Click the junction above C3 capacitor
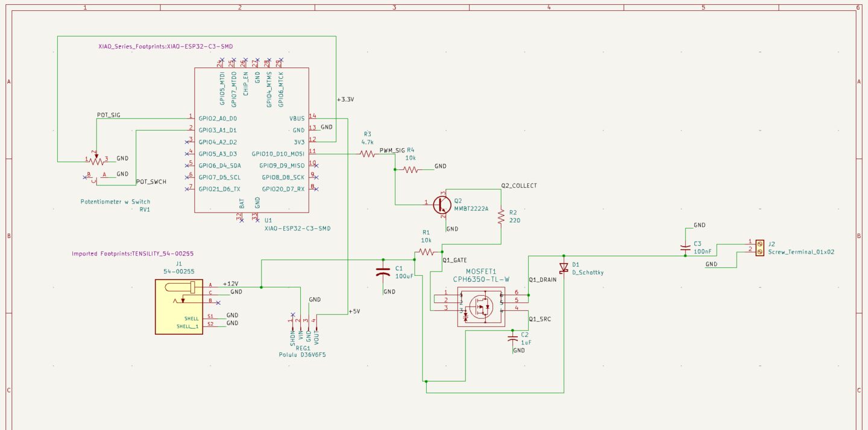Image resolution: width=868 pixels, height=430 pixels. tap(685, 255)
